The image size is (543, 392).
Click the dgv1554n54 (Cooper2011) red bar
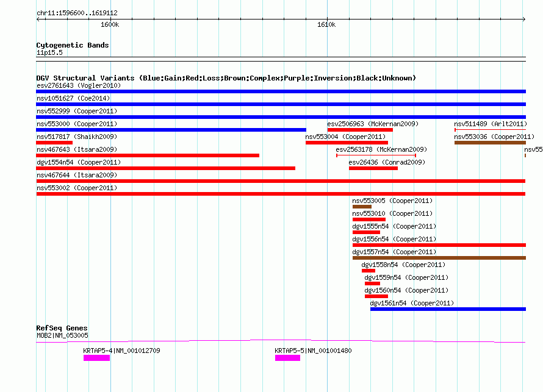pos(165,168)
